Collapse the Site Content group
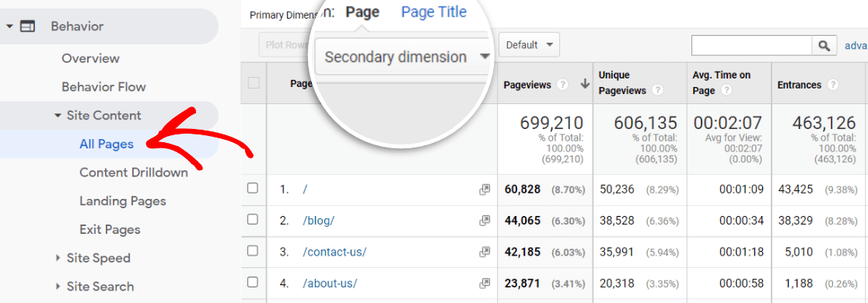 tap(58, 116)
